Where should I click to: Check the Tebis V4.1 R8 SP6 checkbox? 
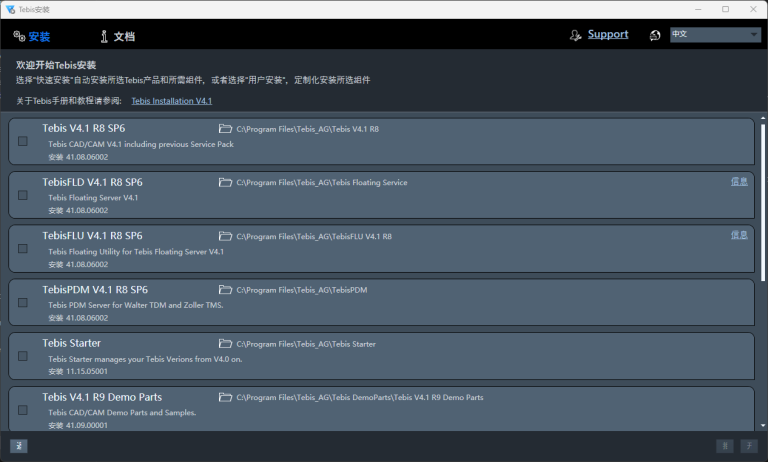23,142
